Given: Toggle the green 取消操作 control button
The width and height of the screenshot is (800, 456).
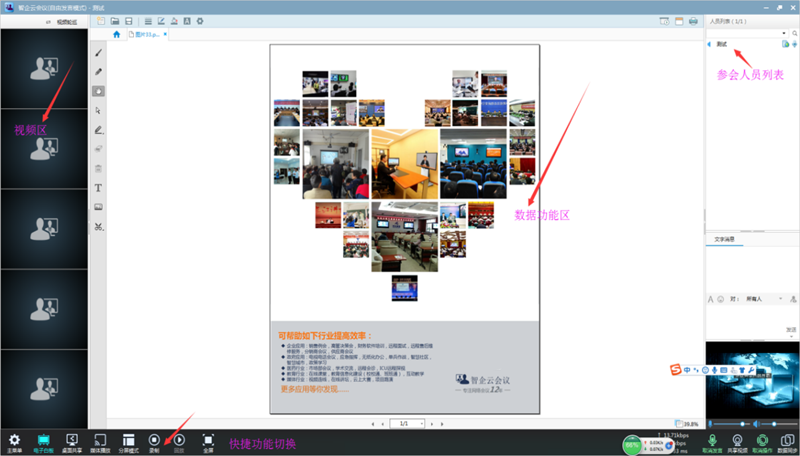Looking at the screenshot, I should pyautogui.click(x=762, y=442).
